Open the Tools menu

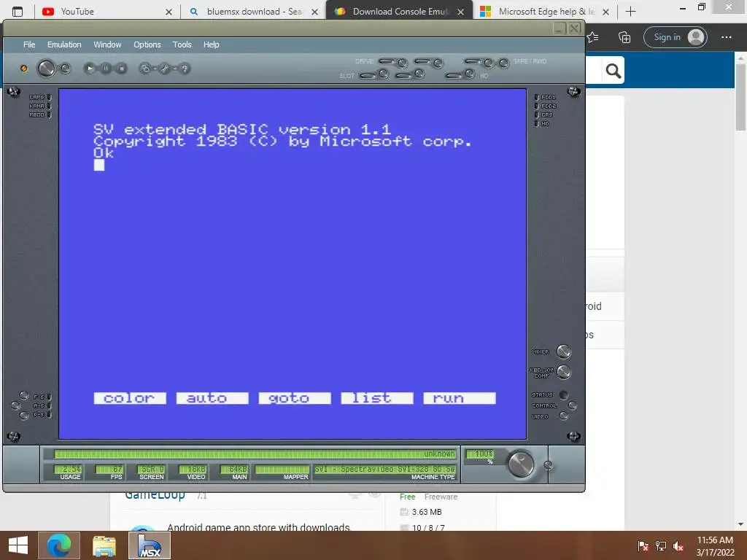(182, 44)
